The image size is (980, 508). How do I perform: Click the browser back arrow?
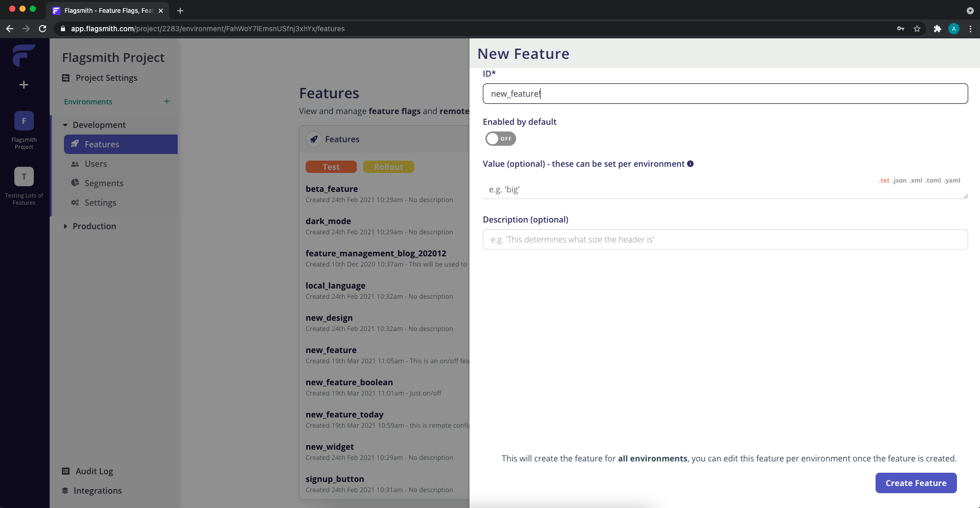click(10, 29)
